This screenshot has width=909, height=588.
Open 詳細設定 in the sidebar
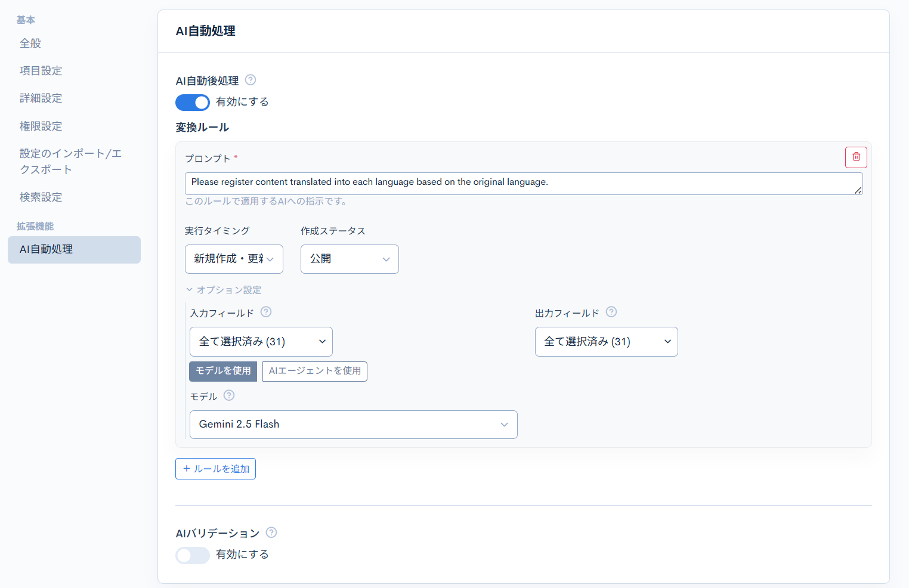coord(41,98)
